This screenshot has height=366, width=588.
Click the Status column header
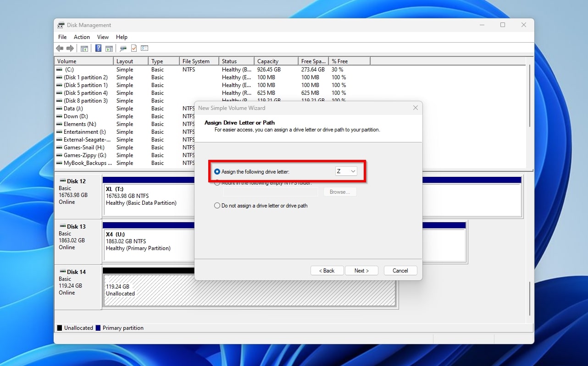tap(237, 61)
